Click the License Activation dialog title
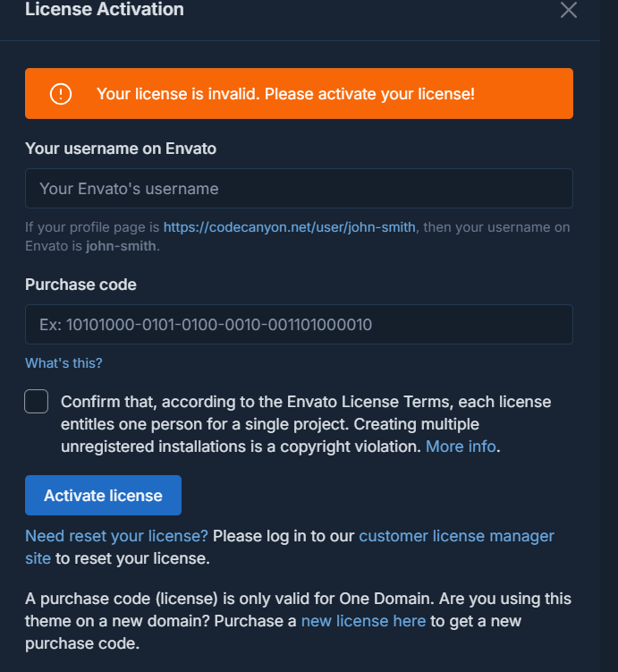Image resolution: width=618 pixels, height=672 pixels. [105, 10]
